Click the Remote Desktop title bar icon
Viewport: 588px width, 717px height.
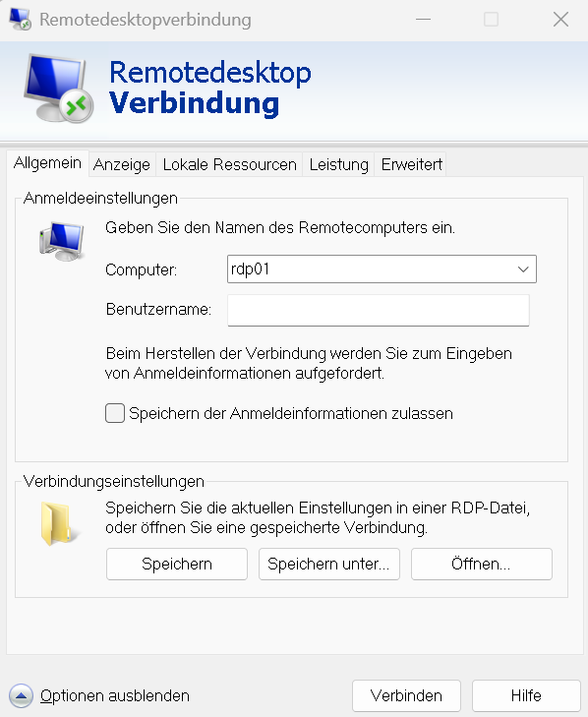click(x=21, y=20)
